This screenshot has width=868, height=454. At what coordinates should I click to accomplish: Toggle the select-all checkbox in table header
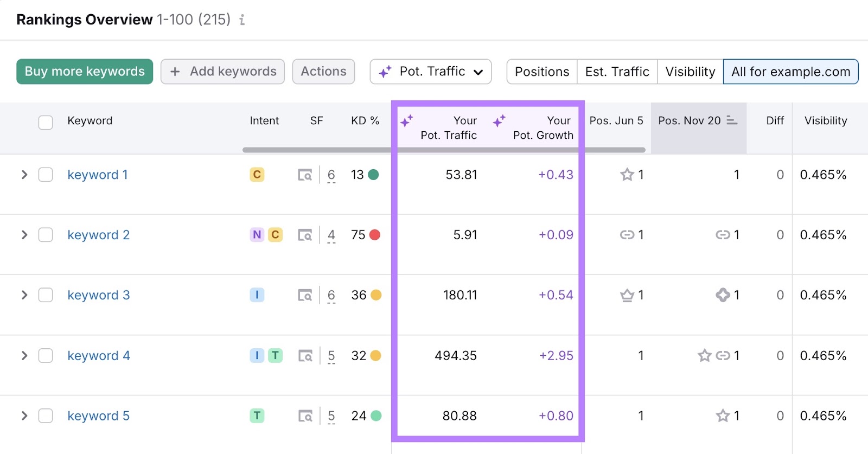point(46,122)
